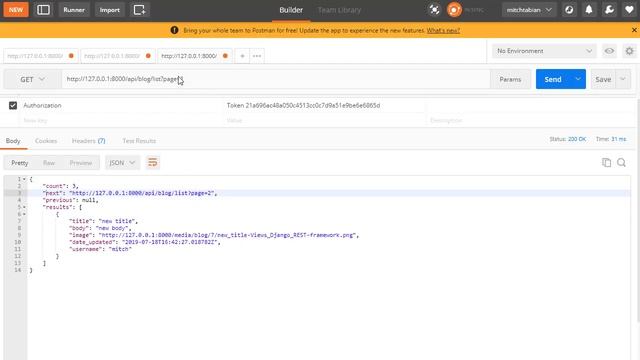
Task: Uncheck the Authorization header checkbox
Action: coord(13,105)
